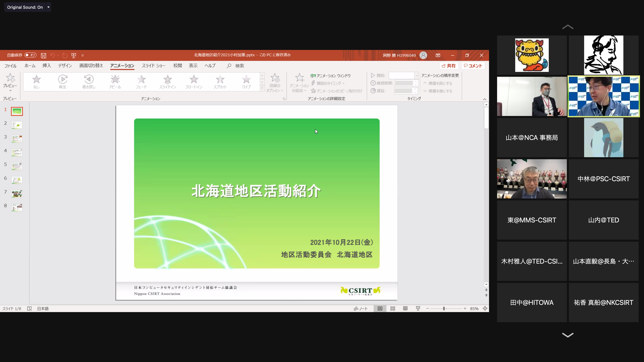This screenshot has width=644, height=362.
Task: Click the 遅延 delay field
Action: point(406,91)
